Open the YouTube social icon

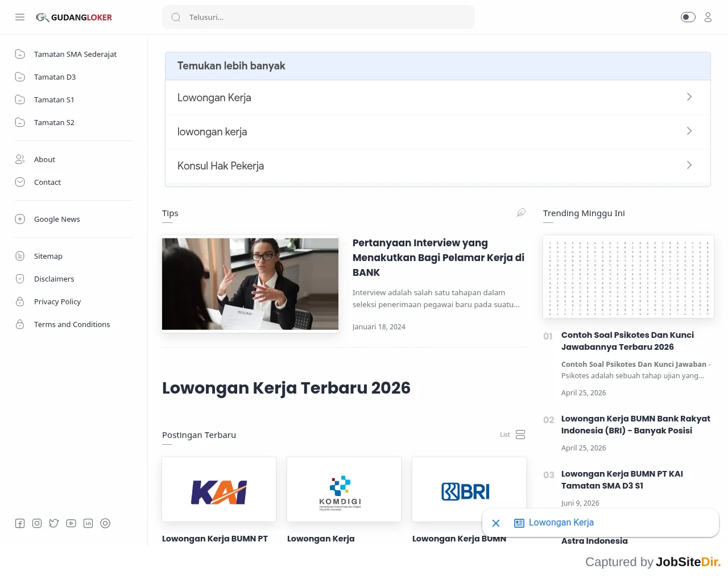[71, 523]
